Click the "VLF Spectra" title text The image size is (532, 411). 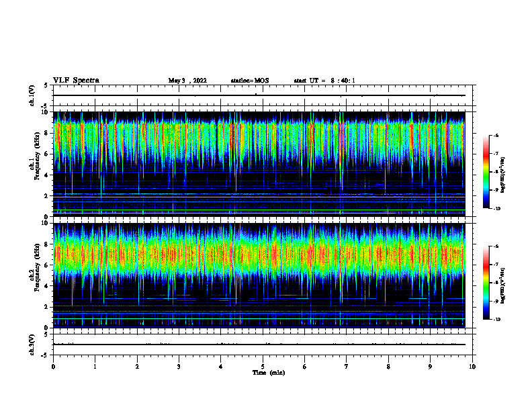[76, 81]
